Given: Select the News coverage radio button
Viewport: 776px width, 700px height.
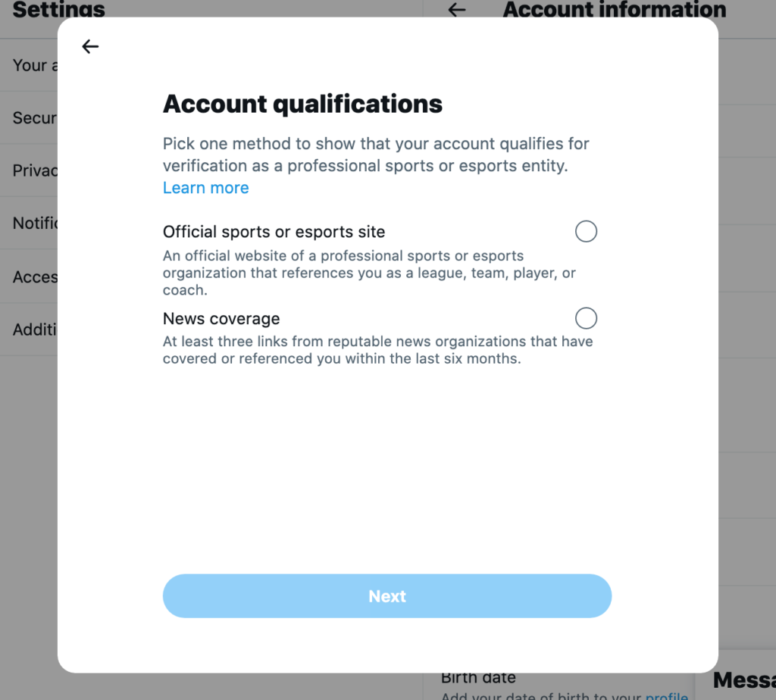Looking at the screenshot, I should tap(586, 318).
